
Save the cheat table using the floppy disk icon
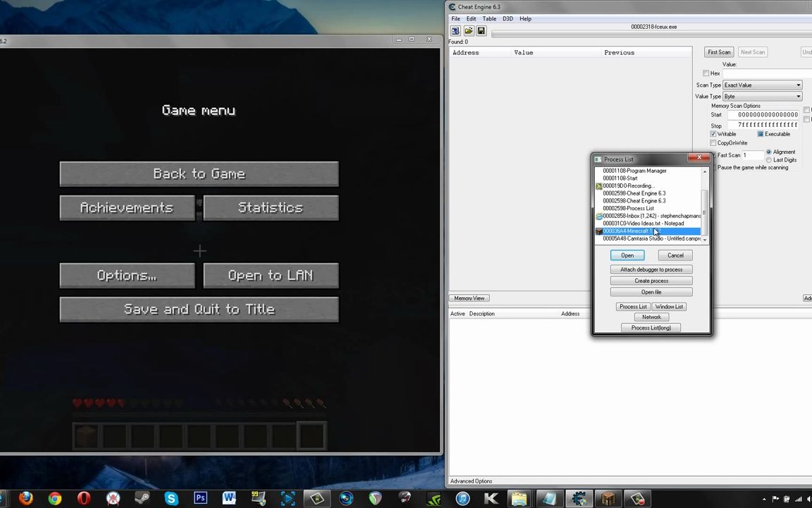[481, 30]
